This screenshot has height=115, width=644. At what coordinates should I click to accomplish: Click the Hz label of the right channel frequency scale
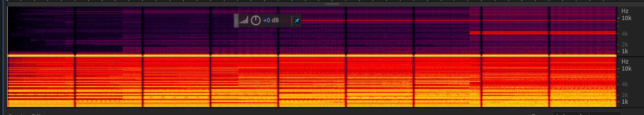(625, 61)
